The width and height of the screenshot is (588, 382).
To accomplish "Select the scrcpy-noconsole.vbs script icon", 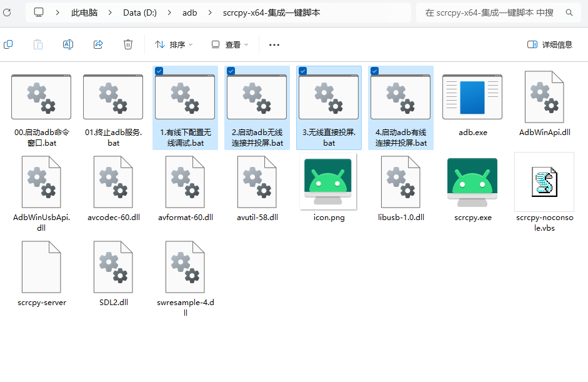I will (544, 182).
